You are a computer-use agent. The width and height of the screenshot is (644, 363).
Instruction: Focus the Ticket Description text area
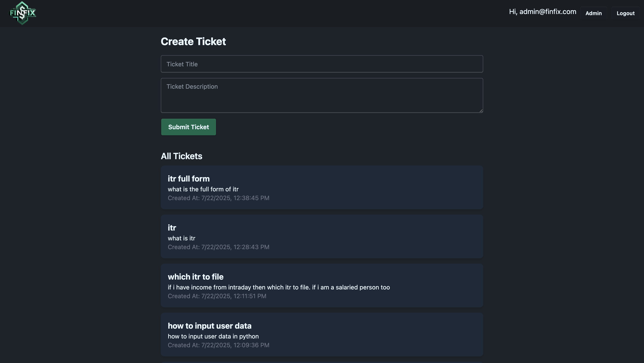coord(322,95)
